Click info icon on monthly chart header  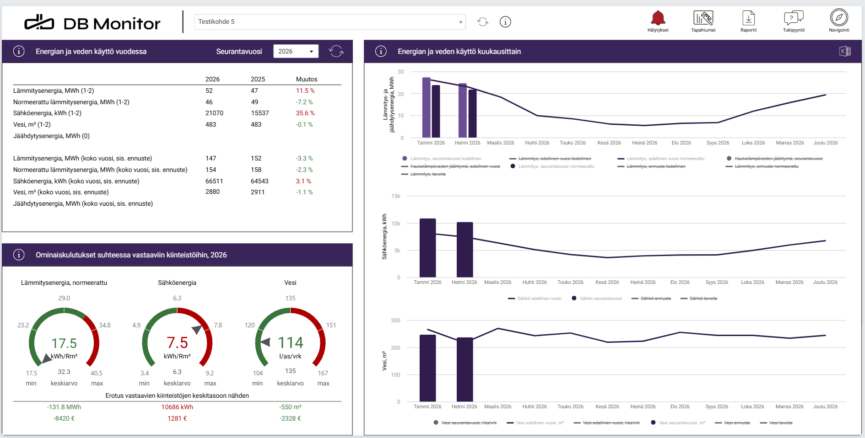[382, 51]
